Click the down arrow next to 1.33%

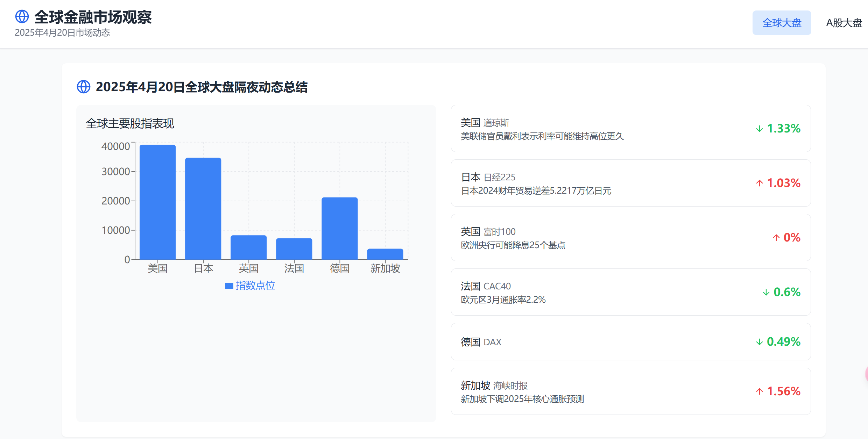point(759,129)
